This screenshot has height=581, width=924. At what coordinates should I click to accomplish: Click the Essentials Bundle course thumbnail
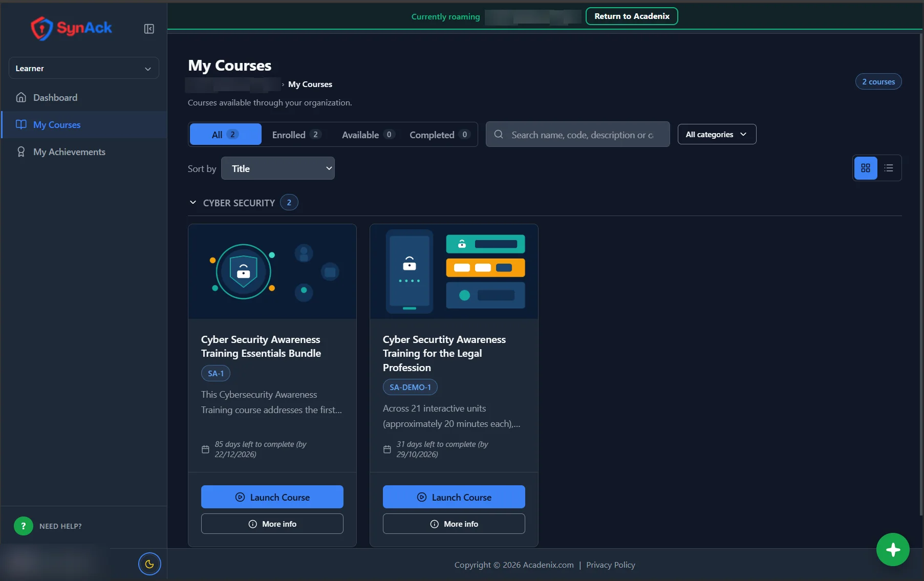pyautogui.click(x=272, y=271)
